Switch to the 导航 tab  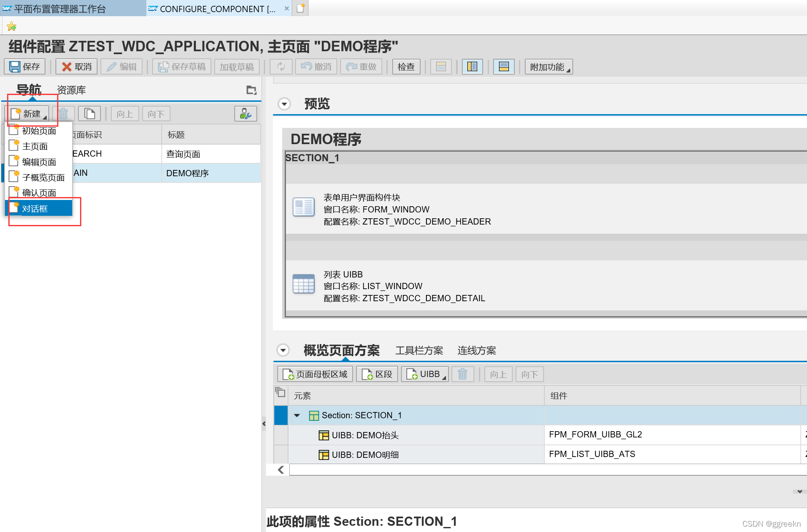coord(29,90)
